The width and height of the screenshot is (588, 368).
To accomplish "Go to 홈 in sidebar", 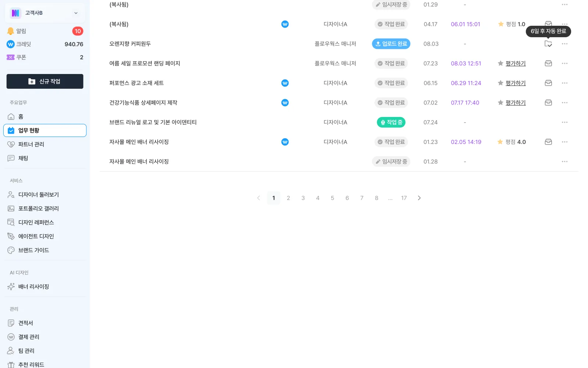I will pos(45,117).
